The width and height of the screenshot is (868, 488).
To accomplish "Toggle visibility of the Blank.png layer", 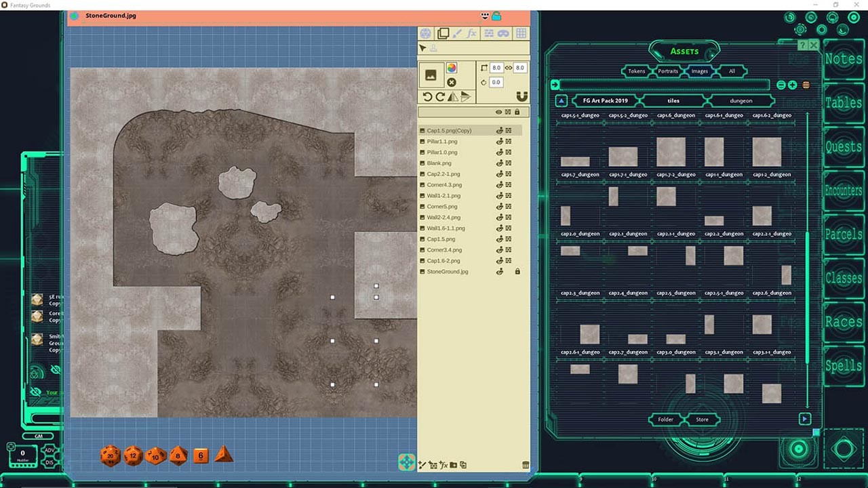I will (500, 163).
